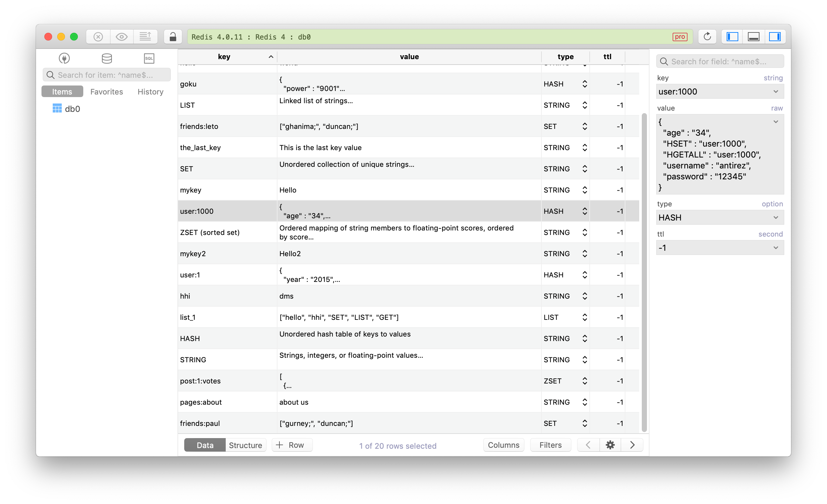This screenshot has width=827, height=504.
Task: Switch to the Structure tab
Action: coord(245,445)
